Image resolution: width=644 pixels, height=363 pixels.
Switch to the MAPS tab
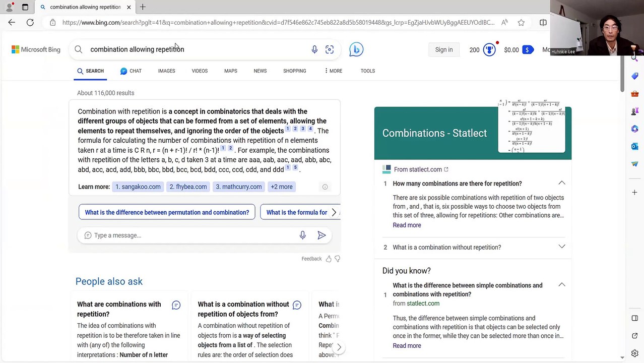coord(231,71)
